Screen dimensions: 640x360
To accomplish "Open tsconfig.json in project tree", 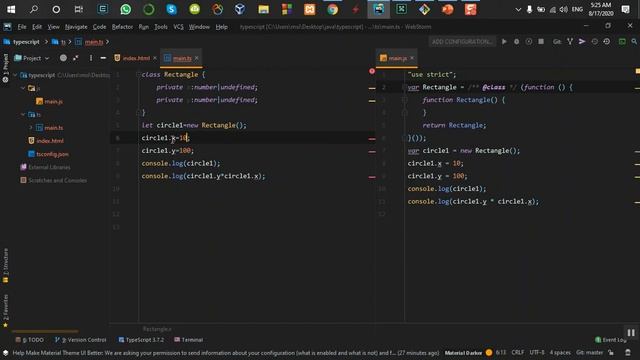I will coord(52,154).
